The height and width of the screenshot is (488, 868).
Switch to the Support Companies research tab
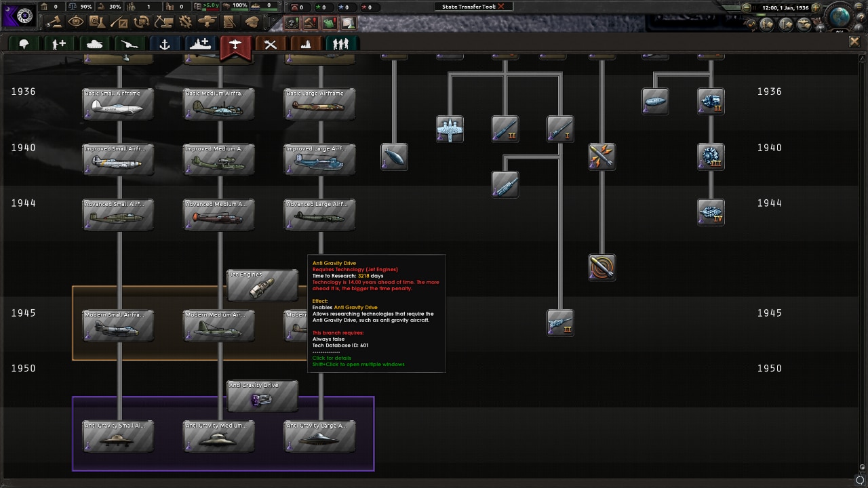(59, 44)
